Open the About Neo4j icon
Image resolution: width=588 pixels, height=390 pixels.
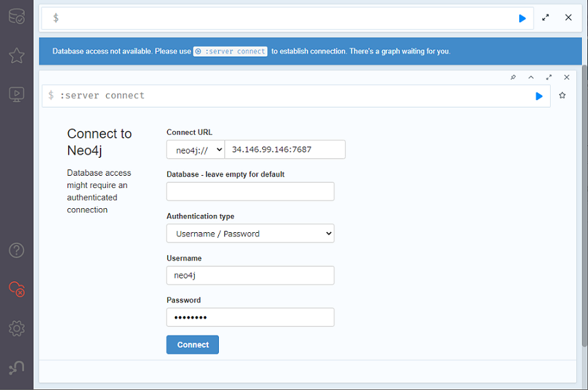17,367
